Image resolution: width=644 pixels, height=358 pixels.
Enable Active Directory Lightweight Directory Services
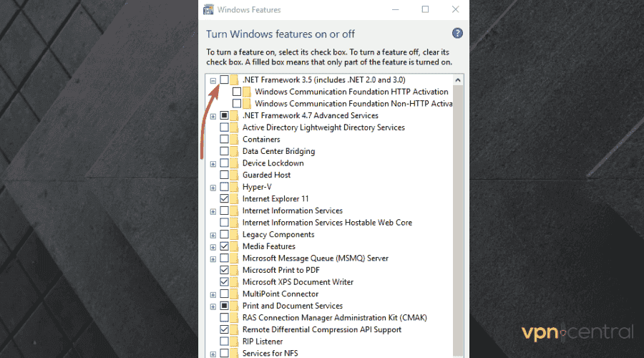click(224, 127)
